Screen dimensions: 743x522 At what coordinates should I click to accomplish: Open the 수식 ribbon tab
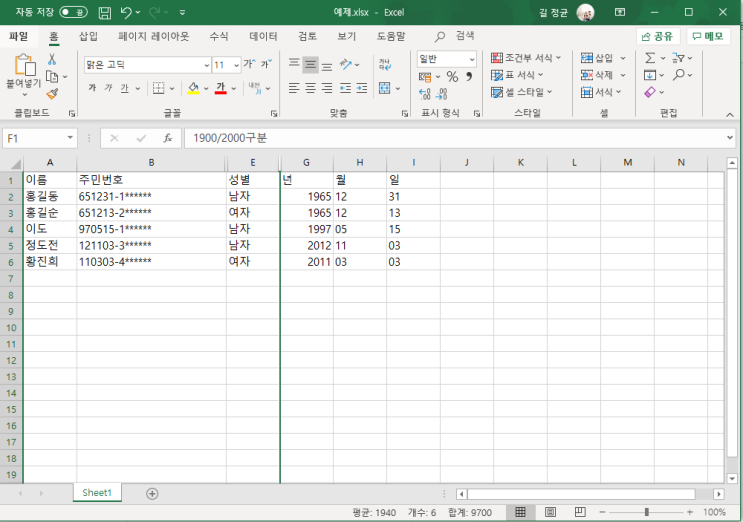click(x=219, y=36)
